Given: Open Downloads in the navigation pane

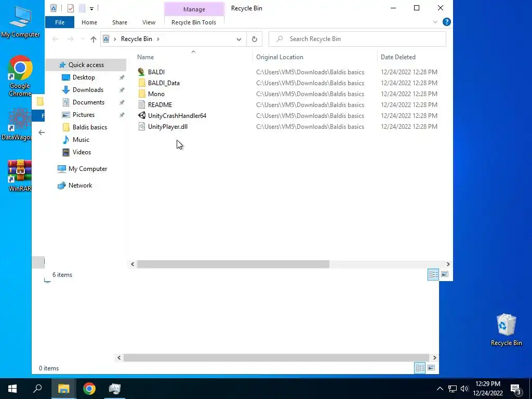Looking at the screenshot, I should pos(87,90).
